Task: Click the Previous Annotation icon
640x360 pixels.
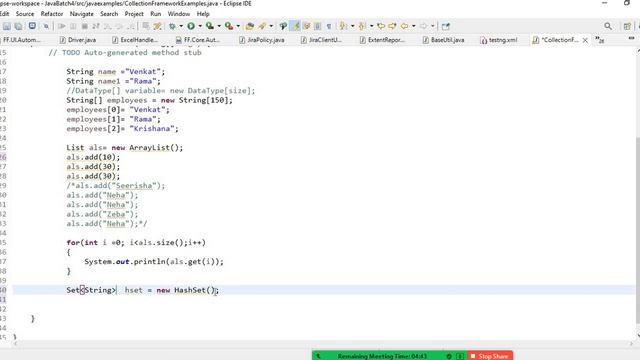Action: [x=362, y=26]
